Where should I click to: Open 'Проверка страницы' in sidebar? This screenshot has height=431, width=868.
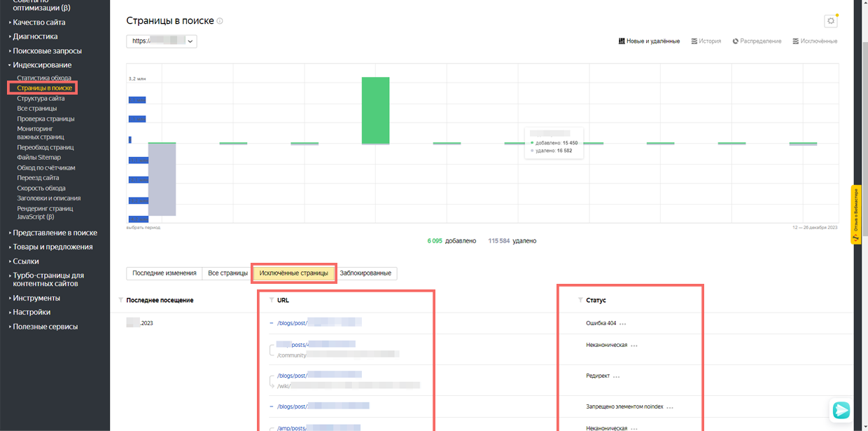(45, 118)
